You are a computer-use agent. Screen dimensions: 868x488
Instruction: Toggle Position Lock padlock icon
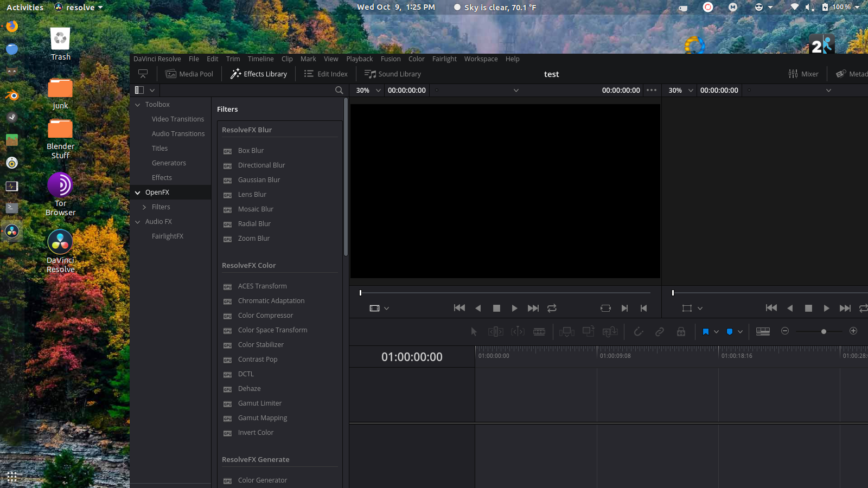(681, 331)
